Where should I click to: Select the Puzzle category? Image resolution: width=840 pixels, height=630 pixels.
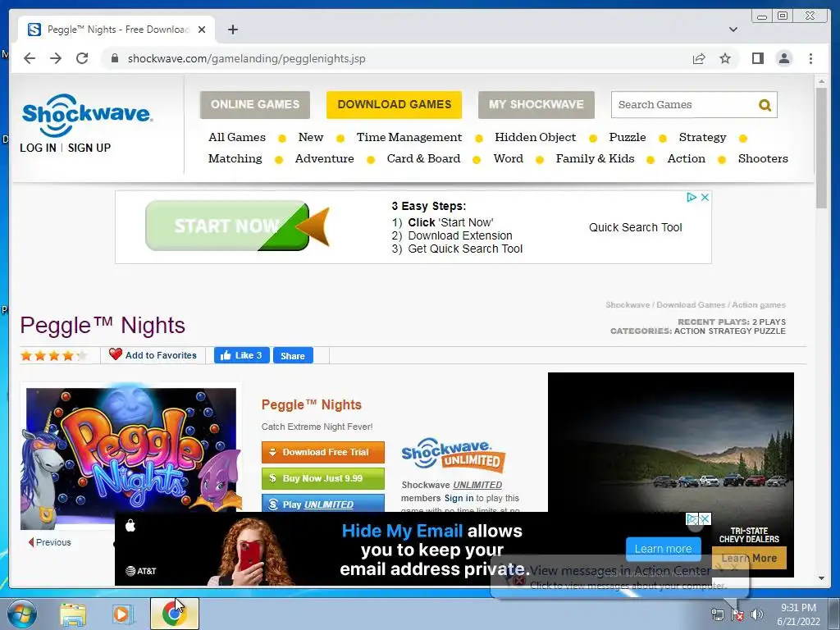[628, 137]
